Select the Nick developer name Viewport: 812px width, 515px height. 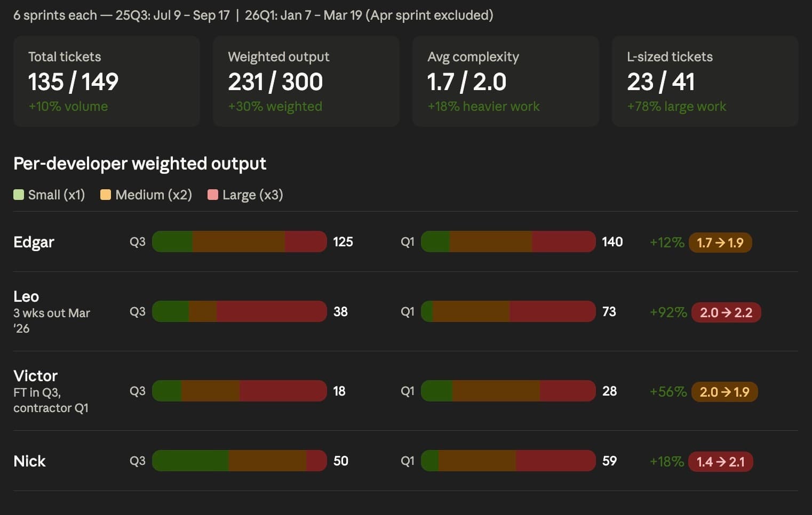point(29,461)
